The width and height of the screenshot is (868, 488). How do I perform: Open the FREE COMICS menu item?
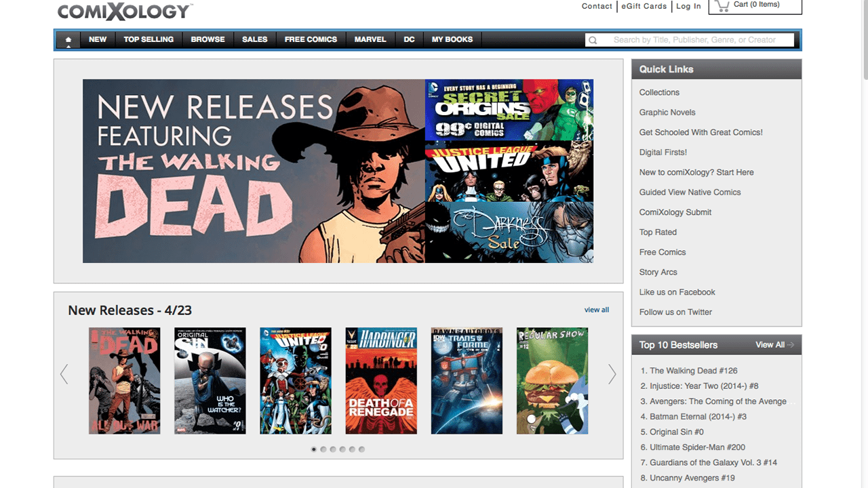pos(311,39)
